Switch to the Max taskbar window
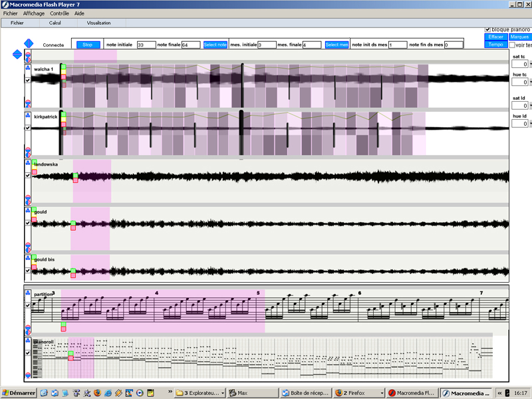Screen dimensions: 532x399 253,393
